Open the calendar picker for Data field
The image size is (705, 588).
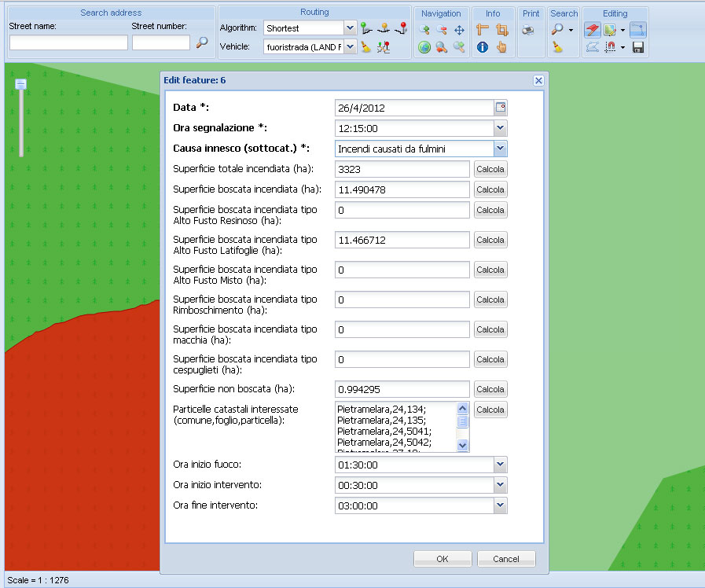[x=500, y=108]
